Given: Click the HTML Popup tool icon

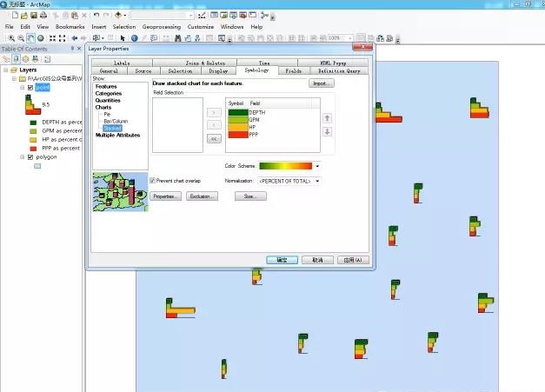Looking at the screenshot, I should [x=154, y=38].
